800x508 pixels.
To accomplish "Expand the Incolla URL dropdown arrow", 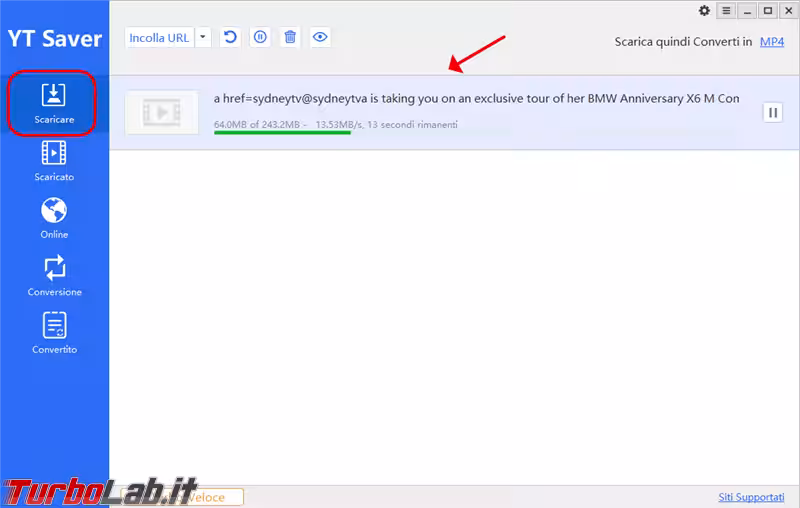I will [203, 37].
